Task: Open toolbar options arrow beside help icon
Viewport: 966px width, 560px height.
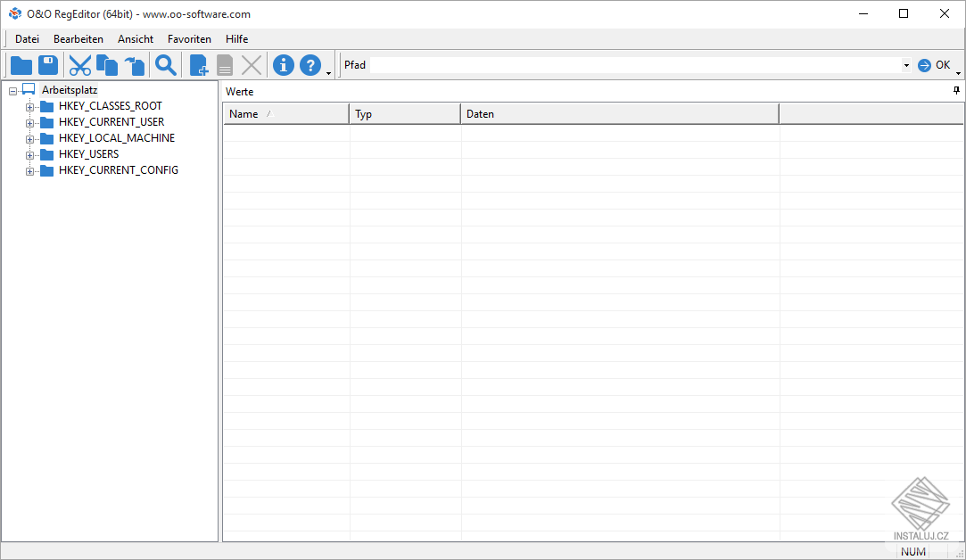Action: point(329,73)
